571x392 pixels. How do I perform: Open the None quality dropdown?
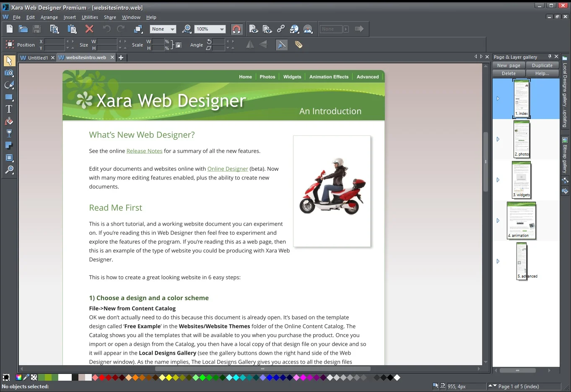[x=163, y=29]
